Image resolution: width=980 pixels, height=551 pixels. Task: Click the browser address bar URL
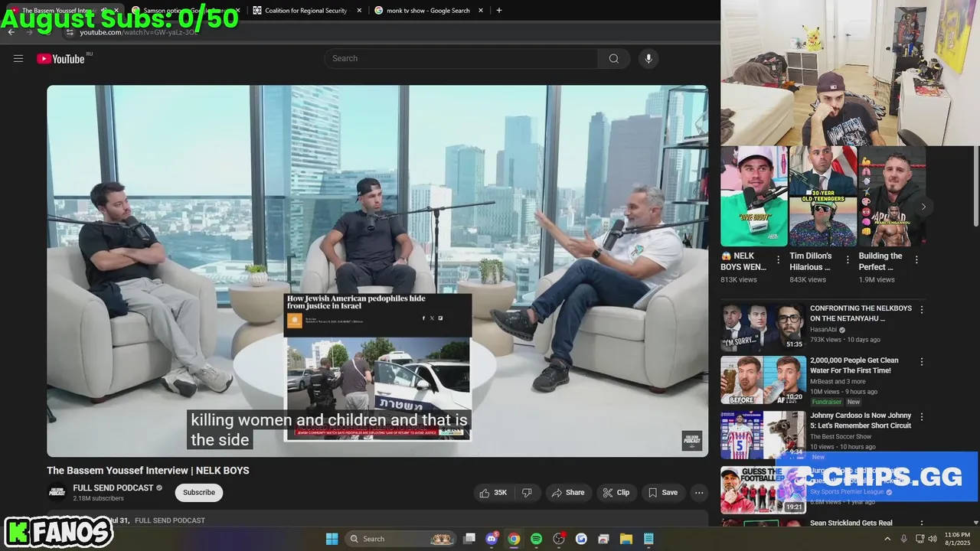click(139, 32)
